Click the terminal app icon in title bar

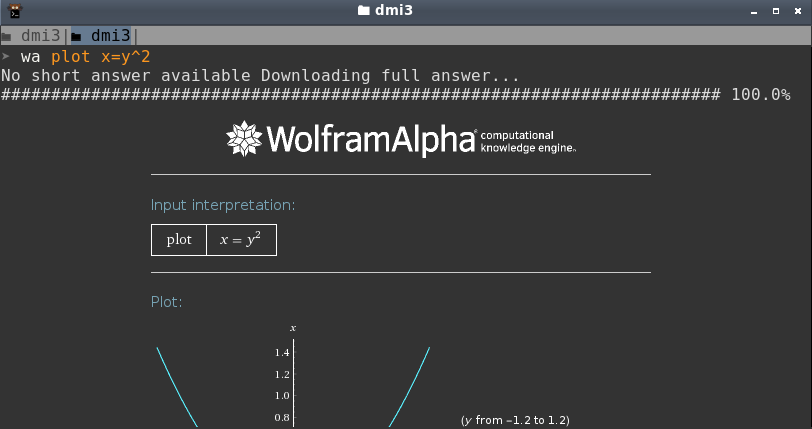[15, 11]
